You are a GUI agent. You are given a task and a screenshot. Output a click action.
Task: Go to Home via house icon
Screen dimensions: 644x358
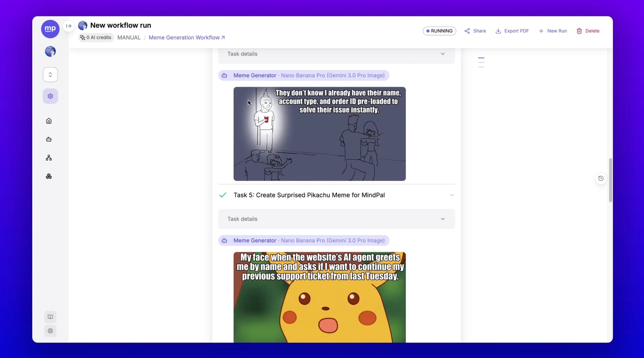[x=49, y=121]
